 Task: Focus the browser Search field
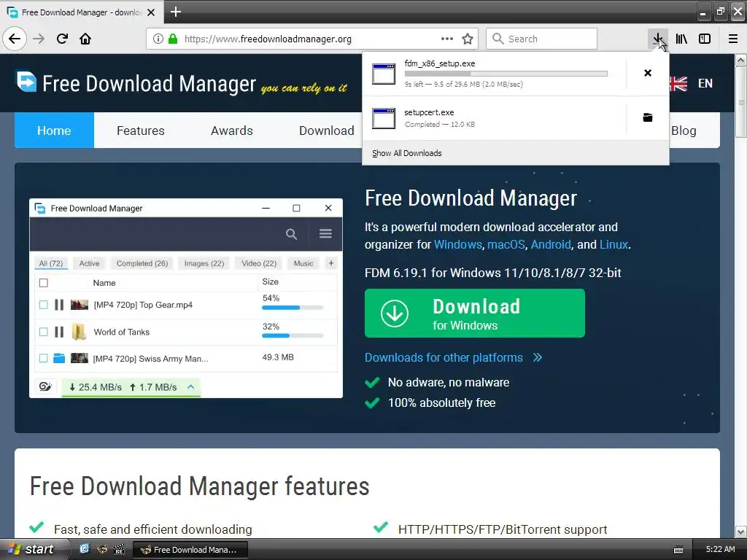coord(541,39)
